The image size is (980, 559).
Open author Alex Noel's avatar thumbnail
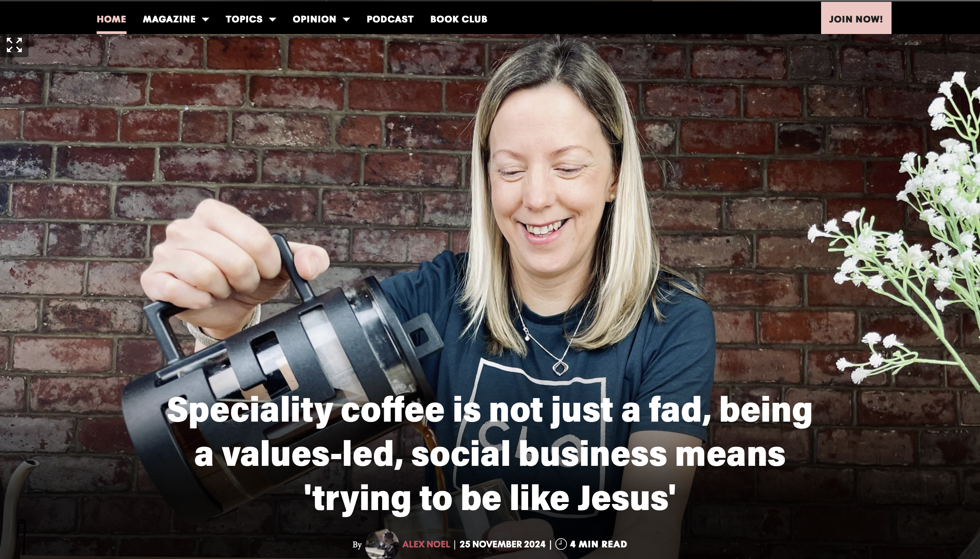tap(382, 544)
